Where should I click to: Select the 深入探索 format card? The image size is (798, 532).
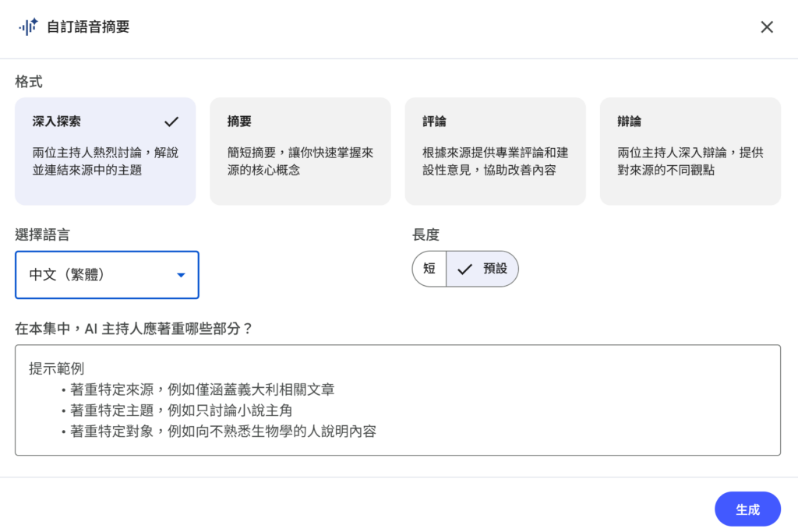(x=105, y=150)
